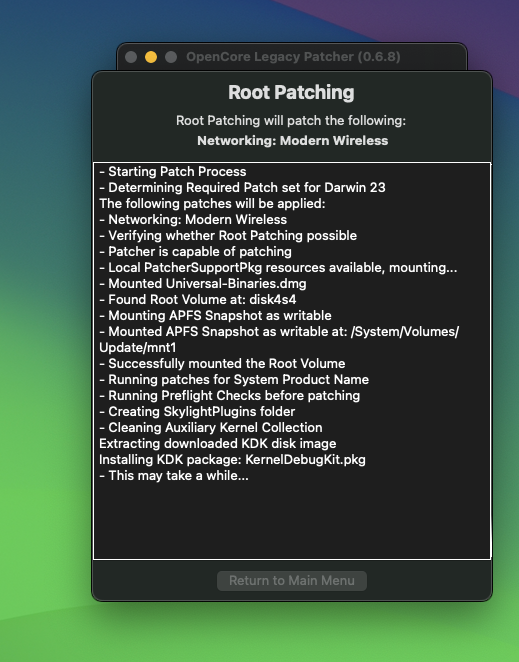Click '- This may take a while...' line
The height and width of the screenshot is (662, 519).
pos(174,476)
